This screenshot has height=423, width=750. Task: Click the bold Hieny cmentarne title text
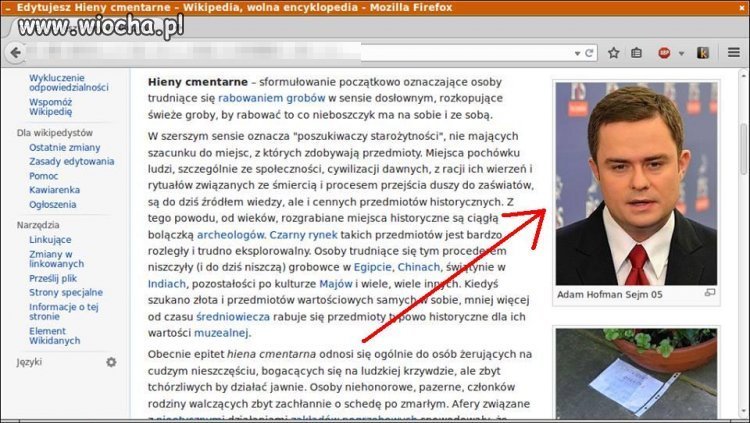click(198, 82)
